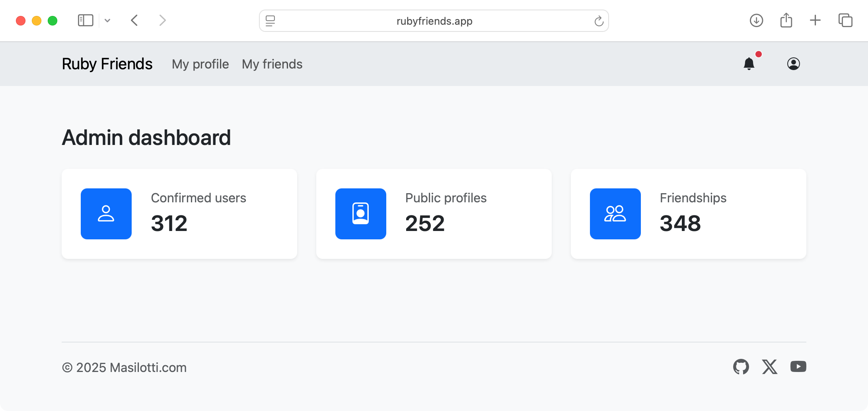Click the 312 confirmed users value
The image size is (868, 411).
[x=169, y=223]
